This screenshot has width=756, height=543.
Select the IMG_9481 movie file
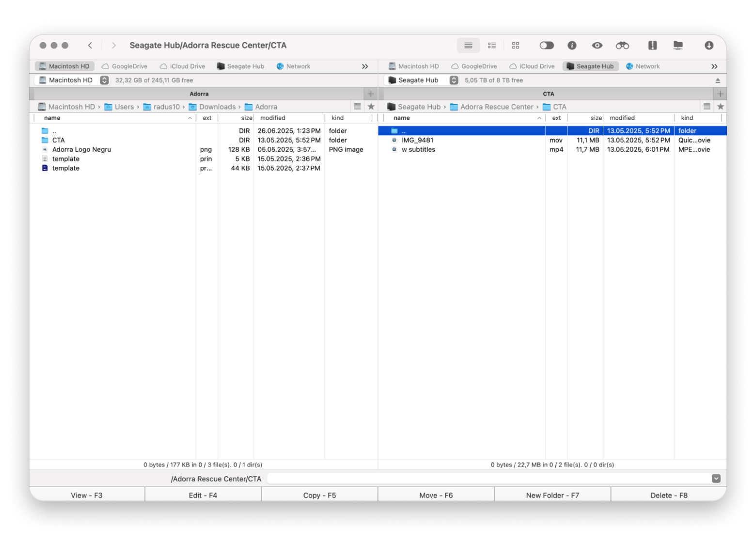[x=417, y=140]
